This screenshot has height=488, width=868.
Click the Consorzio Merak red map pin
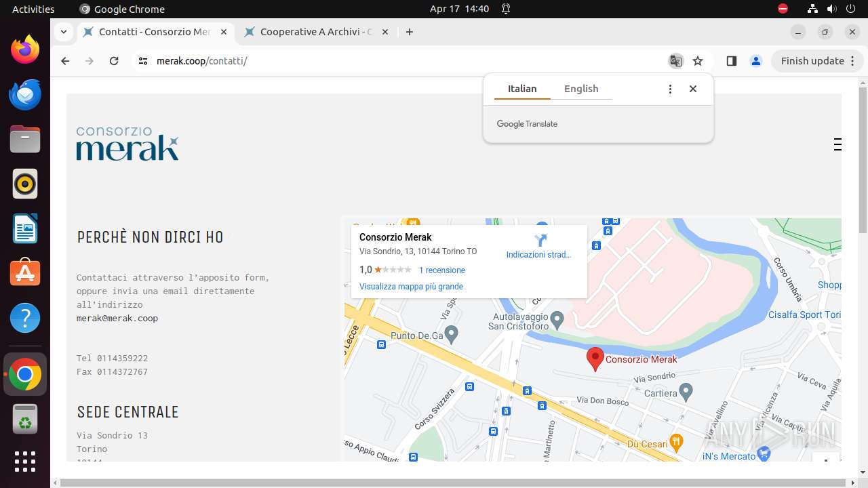595,359
